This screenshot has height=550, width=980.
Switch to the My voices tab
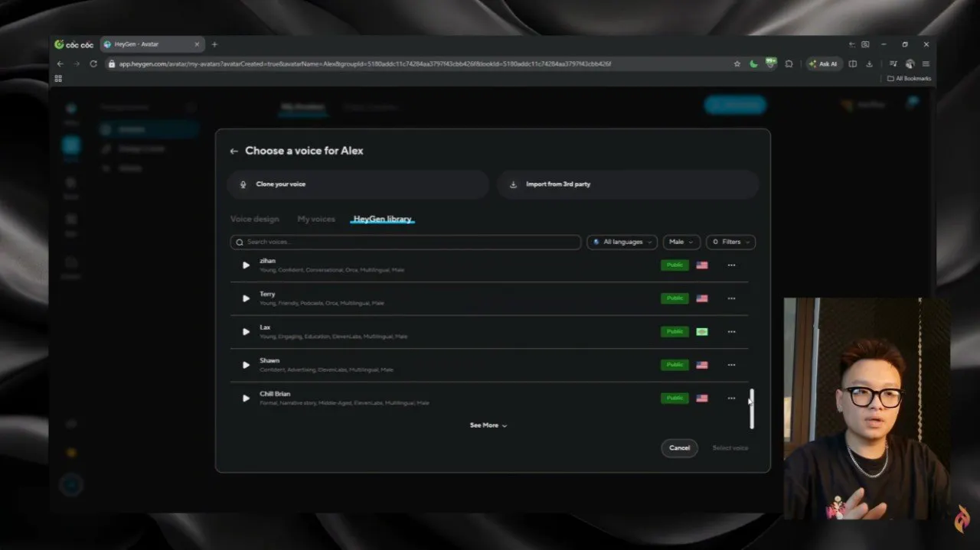[316, 220]
